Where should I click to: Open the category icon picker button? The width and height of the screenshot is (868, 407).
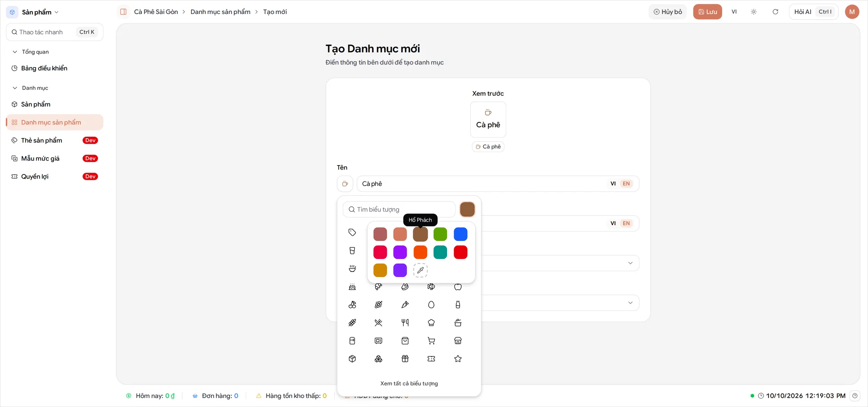click(x=345, y=184)
